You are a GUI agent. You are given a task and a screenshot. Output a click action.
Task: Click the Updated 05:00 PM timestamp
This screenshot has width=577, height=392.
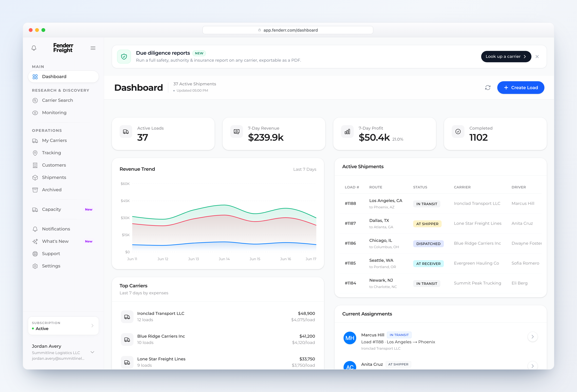coord(192,91)
